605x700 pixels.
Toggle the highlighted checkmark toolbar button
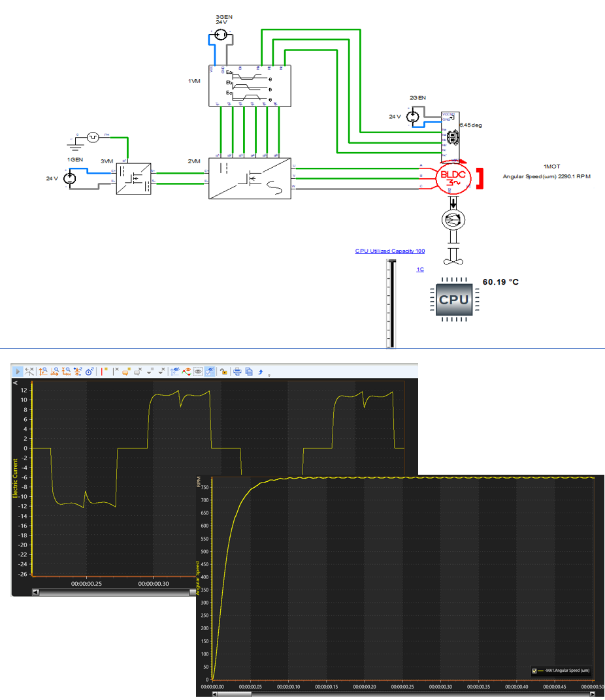210,371
